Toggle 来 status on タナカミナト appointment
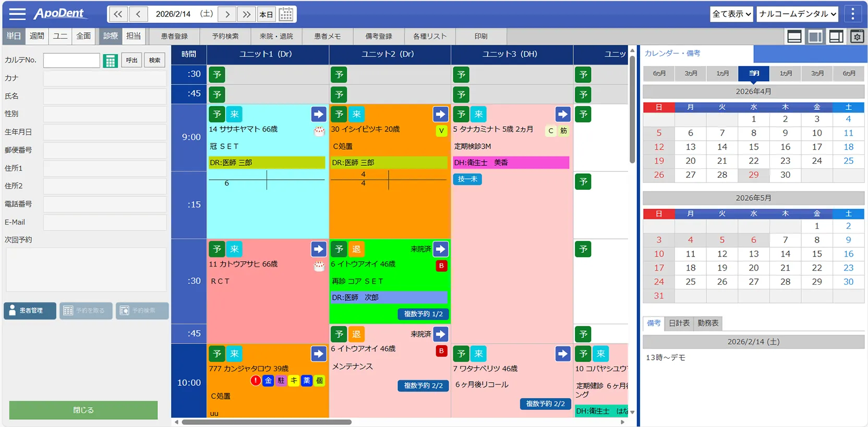This screenshot has width=868, height=427. (478, 114)
